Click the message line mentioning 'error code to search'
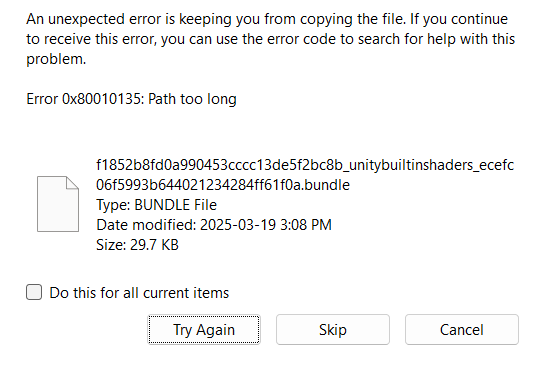Image resolution: width=548 pixels, height=365 pixels. tap(271, 39)
